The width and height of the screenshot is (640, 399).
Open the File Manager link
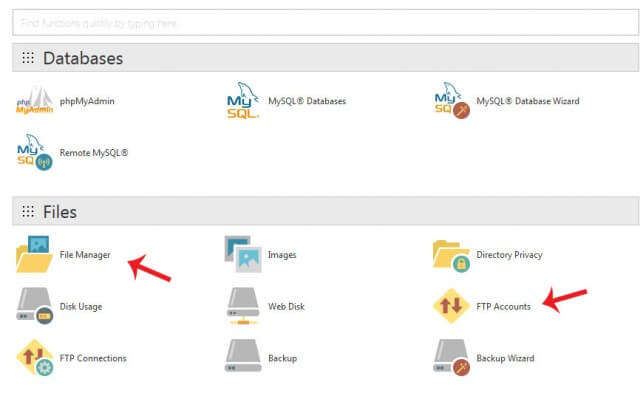85,255
